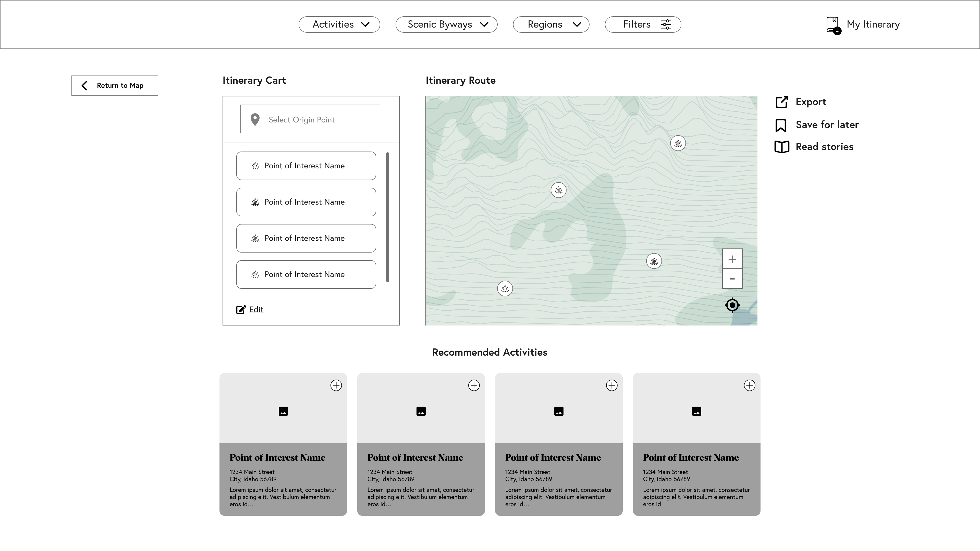The image size is (980, 551).
Task: Open My Itinerary link
Action: point(873,24)
